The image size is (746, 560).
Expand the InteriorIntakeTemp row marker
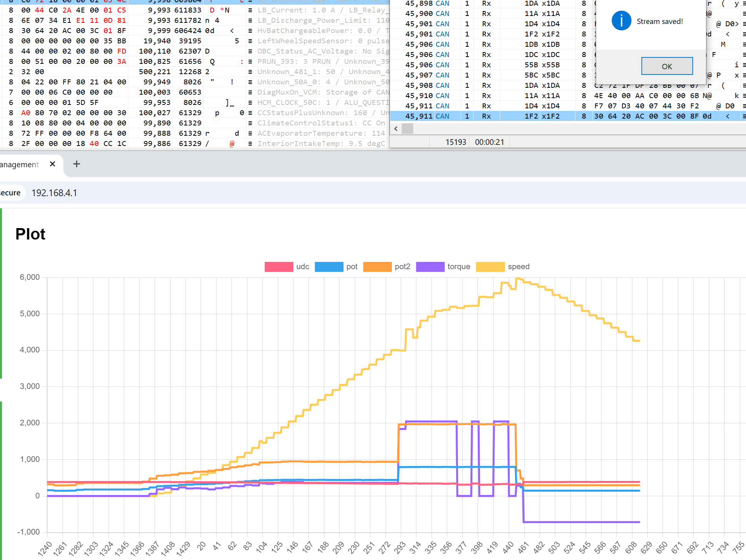[x=250, y=144]
